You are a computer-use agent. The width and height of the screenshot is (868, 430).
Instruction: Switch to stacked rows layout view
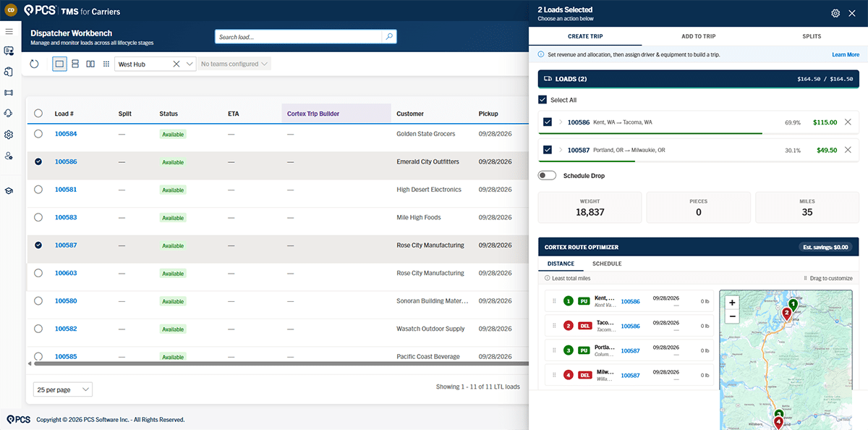pos(76,64)
